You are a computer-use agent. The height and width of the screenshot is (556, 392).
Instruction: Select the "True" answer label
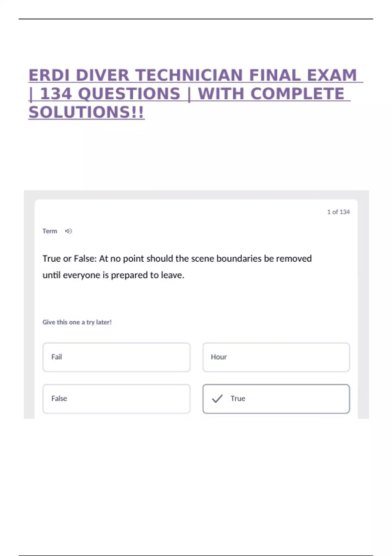pos(238,399)
